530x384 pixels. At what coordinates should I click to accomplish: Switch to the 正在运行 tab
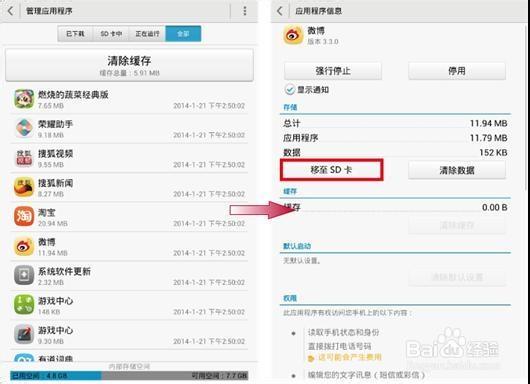coord(147,34)
